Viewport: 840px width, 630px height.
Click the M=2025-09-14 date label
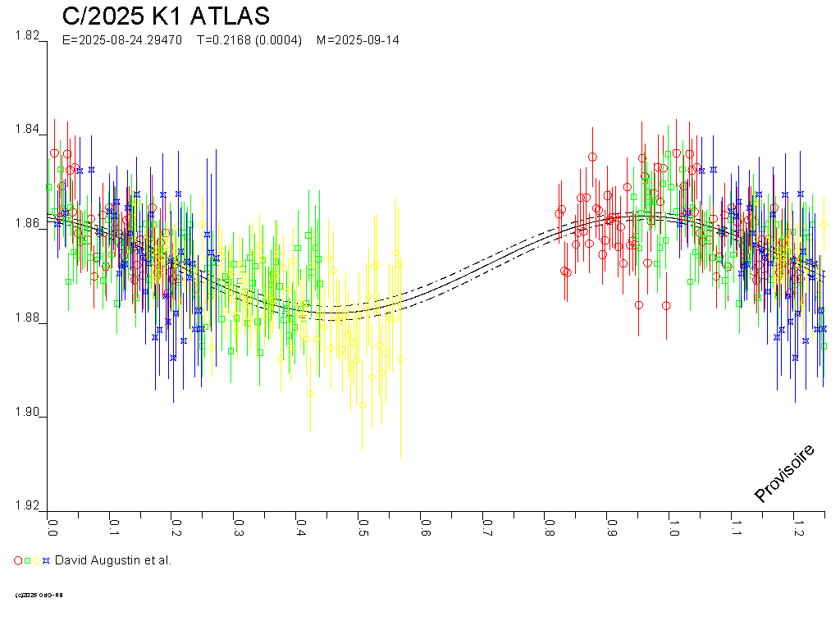358,40
